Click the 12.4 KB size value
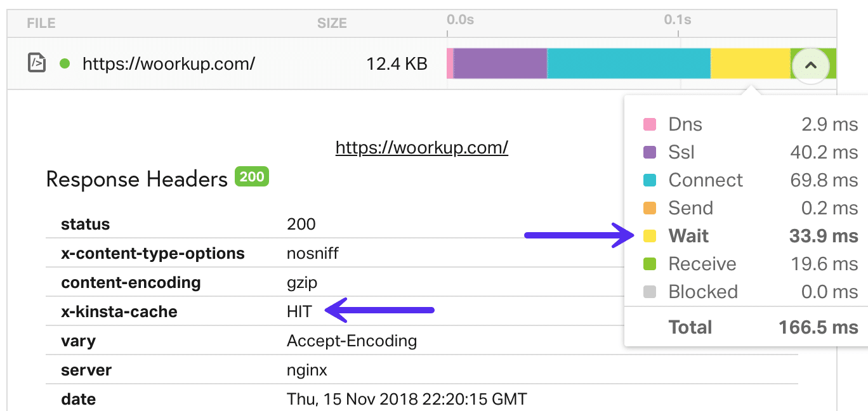Screen dimensions: 868x411 pyautogui.click(x=397, y=63)
